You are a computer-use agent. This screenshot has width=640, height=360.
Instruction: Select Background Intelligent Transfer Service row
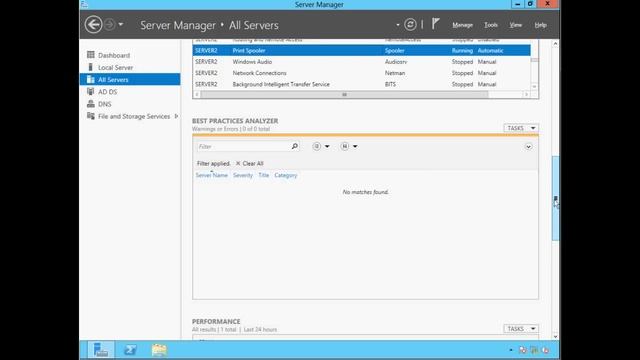361,84
